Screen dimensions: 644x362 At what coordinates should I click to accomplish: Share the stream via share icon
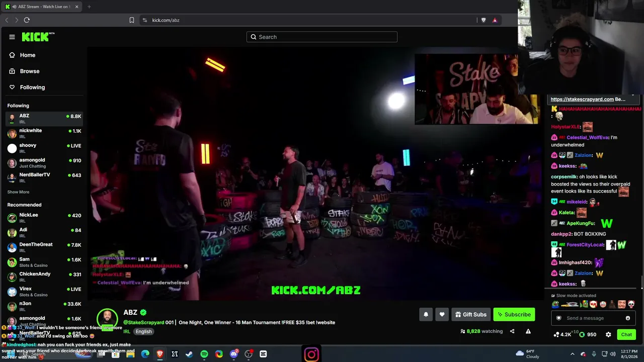[512, 331]
